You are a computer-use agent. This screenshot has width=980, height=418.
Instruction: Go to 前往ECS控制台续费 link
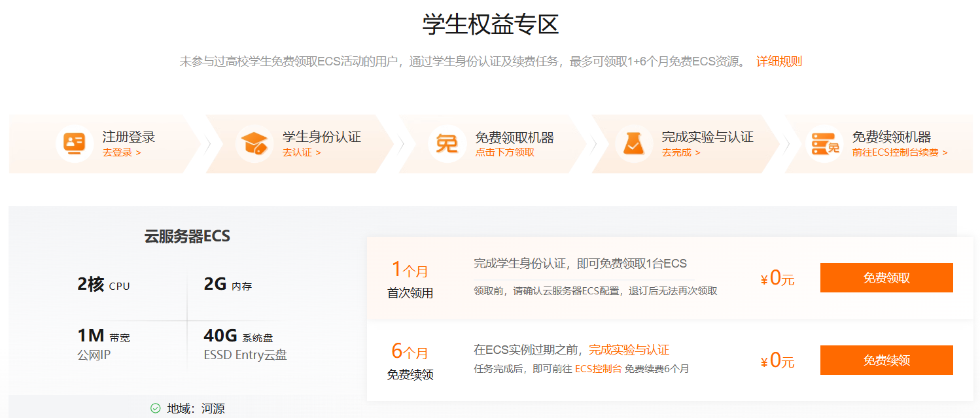[900, 152]
